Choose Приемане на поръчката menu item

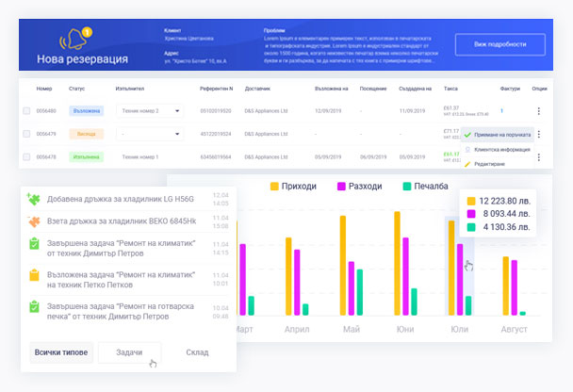(x=498, y=135)
